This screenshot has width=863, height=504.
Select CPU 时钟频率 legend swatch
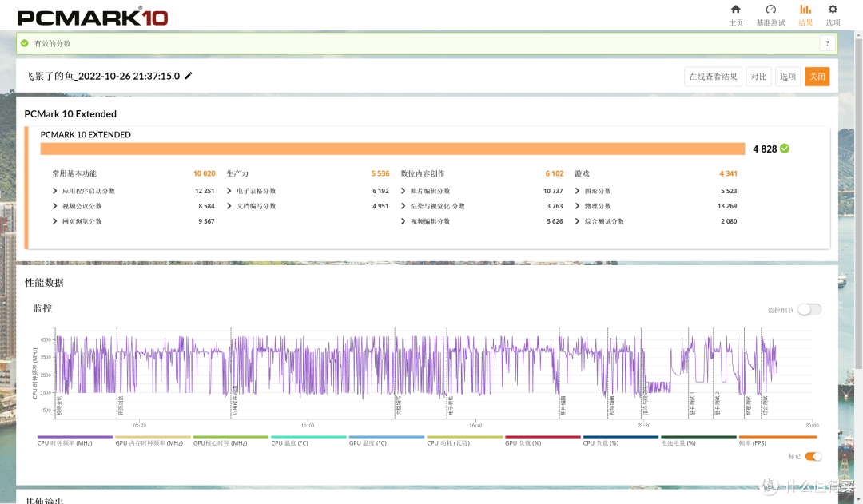[75, 437]
